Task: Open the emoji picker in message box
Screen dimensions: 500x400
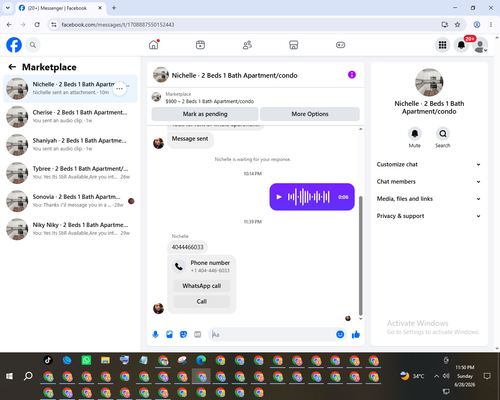Action: (340, 334)
